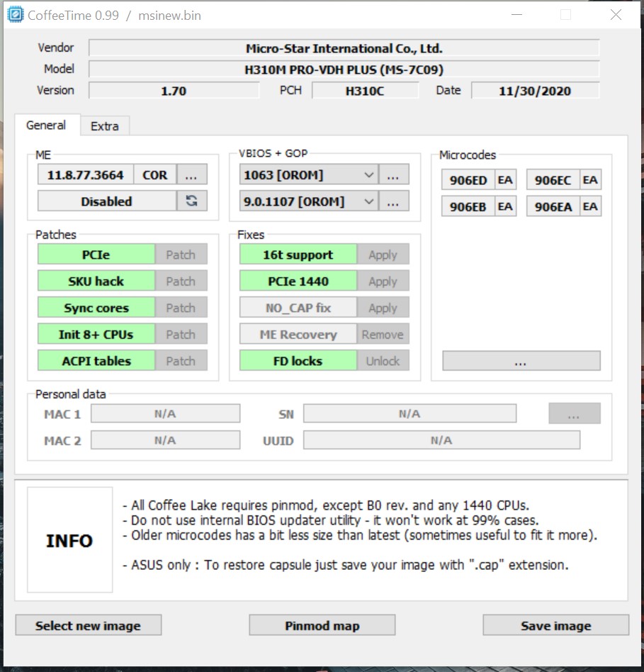Click Apply next to NO_CAP fix
This screenshot has width=644, height=672.
coord(383,308)
